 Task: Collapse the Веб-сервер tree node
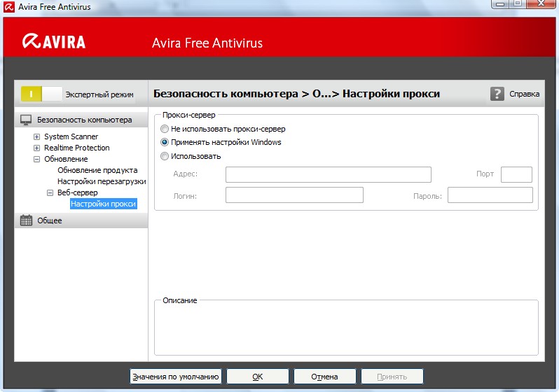[50, 192]
